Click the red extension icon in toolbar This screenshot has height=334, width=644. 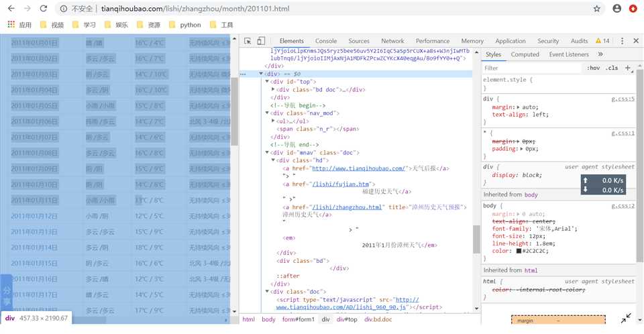tap(633, 8)
